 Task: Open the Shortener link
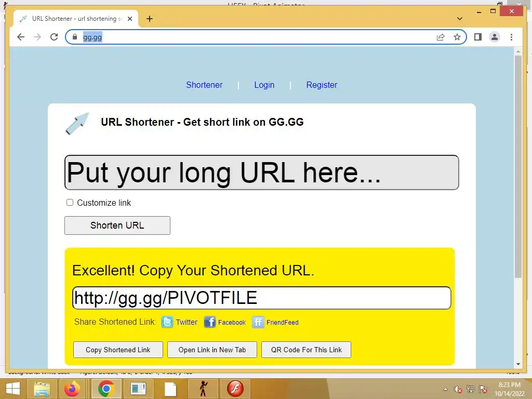pos(204,85)
